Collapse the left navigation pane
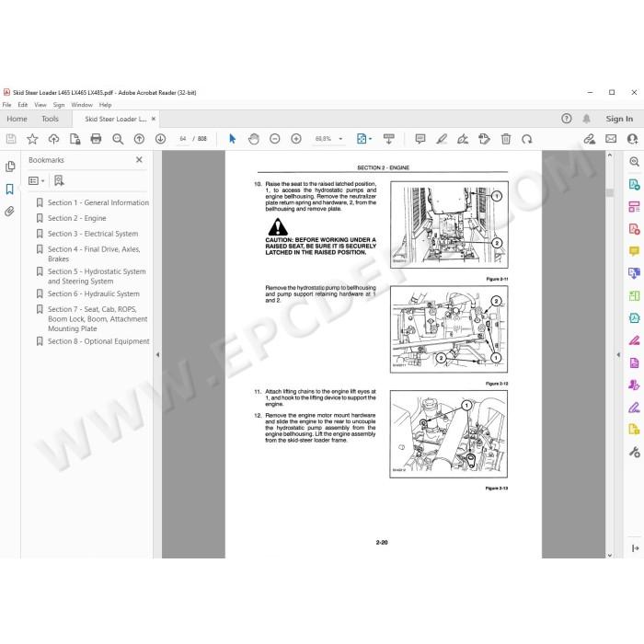 pyautogui.click(x=157, y=354)
